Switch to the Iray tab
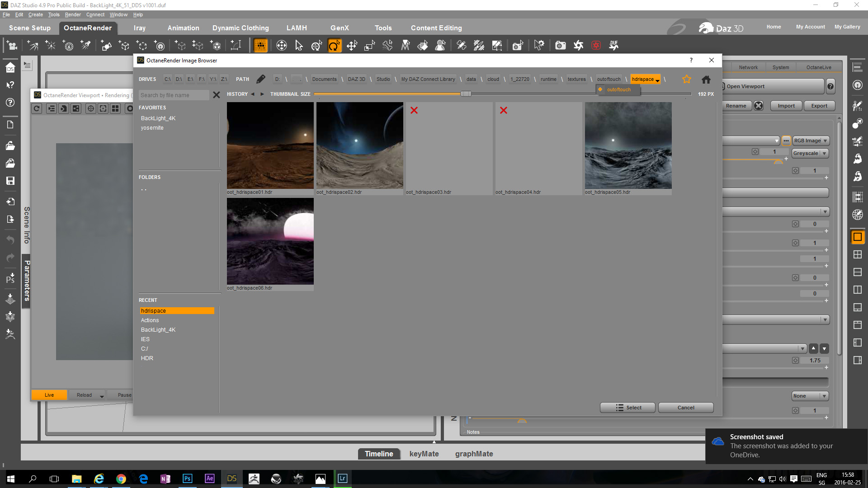868x488 pixels. 139,28
